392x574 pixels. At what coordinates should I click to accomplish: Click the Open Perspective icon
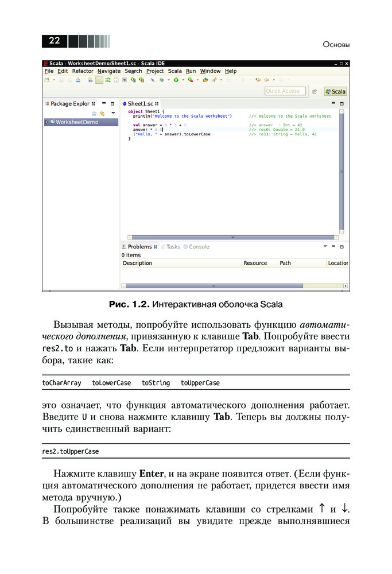[x=315, y=91]
